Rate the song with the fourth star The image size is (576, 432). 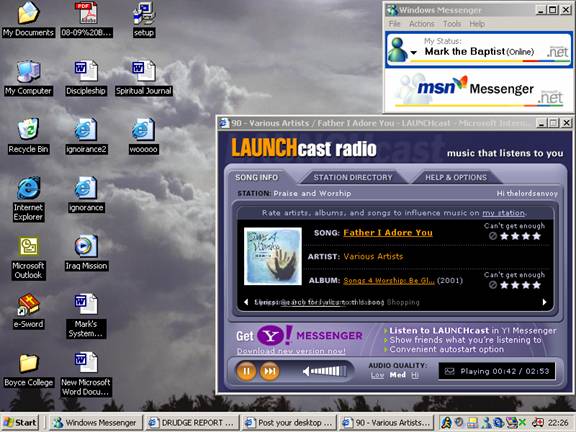[x=537, y=236]
